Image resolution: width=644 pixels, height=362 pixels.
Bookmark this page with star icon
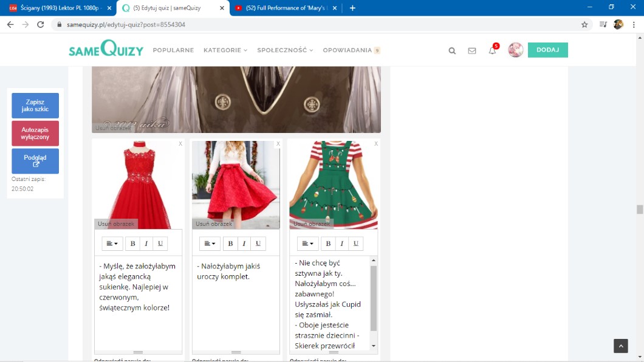coord(584,25)
